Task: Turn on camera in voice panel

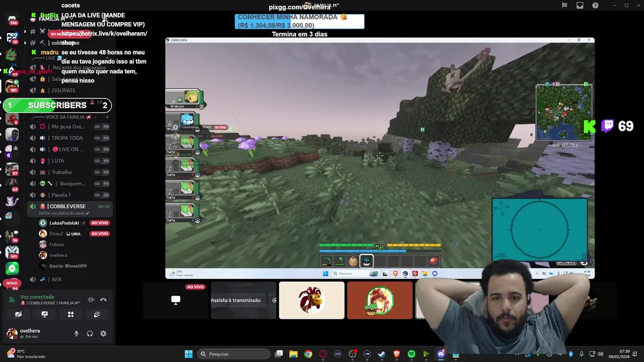Action: [x=18, y=314]
